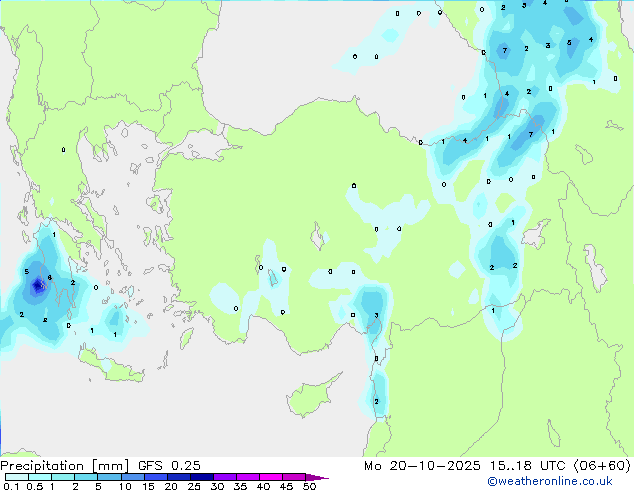634x490 pixels.
Task: Pick the legend swatch between 25 and 30
Action: click(x=202, y=477)
